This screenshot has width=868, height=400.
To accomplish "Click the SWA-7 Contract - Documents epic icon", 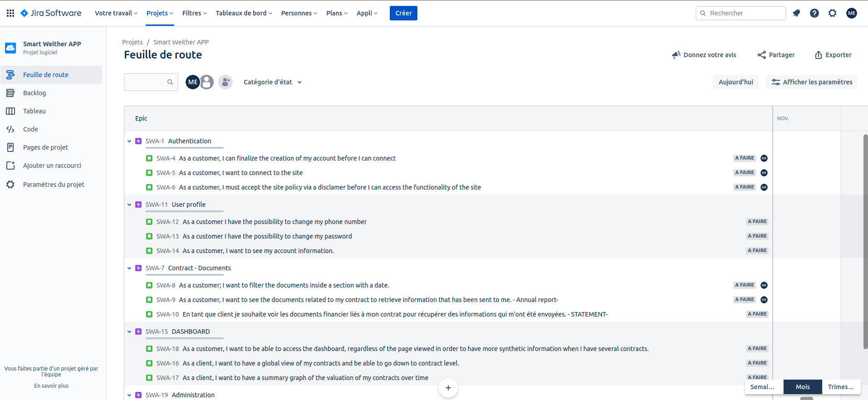I will [x=138, y=268].
